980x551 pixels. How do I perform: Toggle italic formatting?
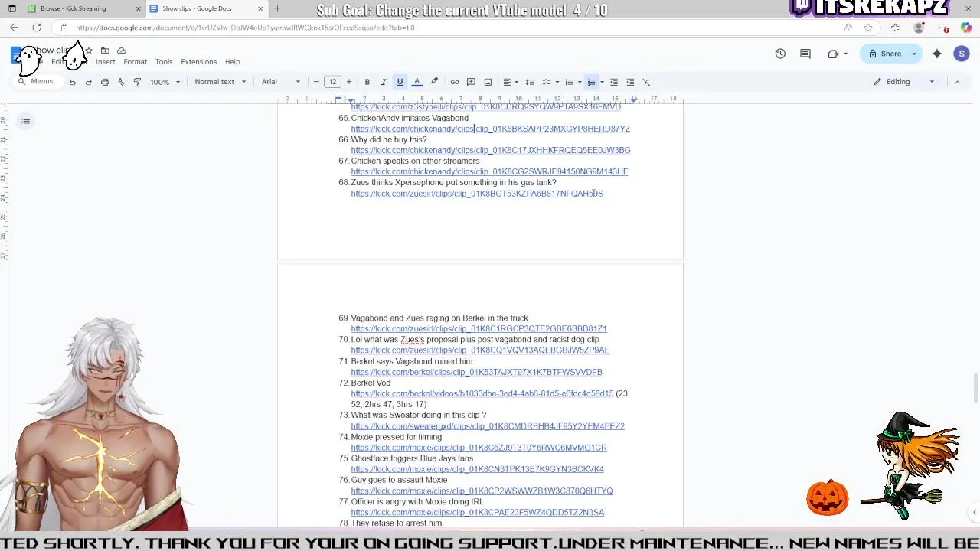(384, 82)
